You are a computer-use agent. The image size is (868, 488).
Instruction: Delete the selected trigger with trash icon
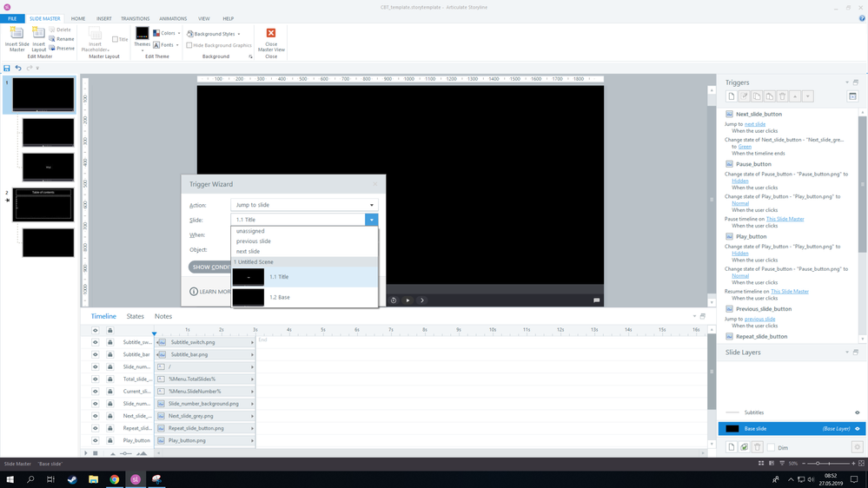click(x=782, y=96)
